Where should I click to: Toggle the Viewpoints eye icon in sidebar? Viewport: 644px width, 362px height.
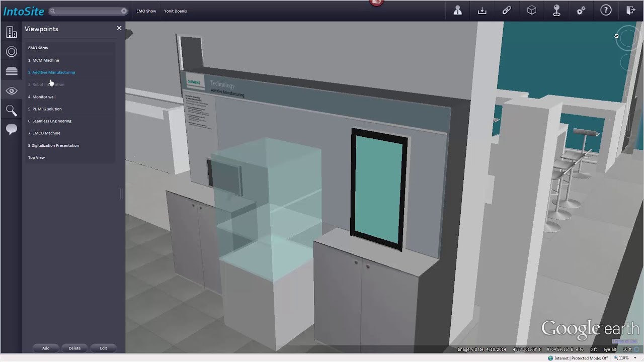(x=11, y=91)
